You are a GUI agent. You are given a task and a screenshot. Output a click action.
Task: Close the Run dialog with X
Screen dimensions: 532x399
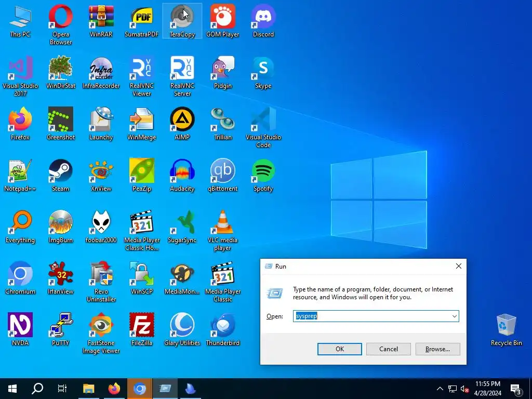[x=459, y=267]
